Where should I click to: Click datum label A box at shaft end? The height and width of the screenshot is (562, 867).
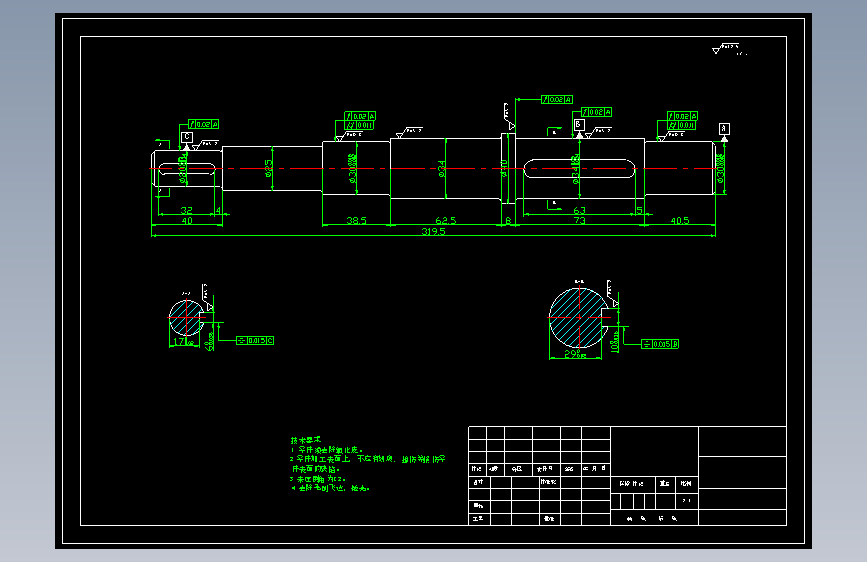pyautogui.click(x=724, y=129)
